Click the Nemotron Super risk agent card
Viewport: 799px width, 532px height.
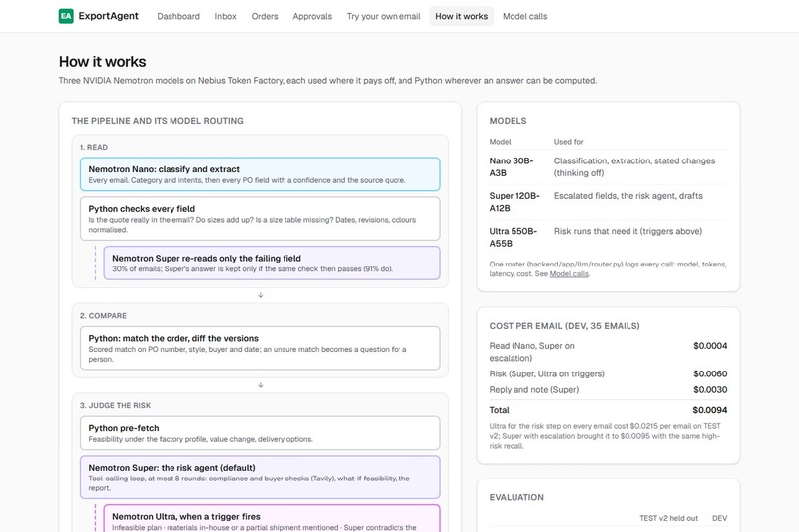pos(261,478)
